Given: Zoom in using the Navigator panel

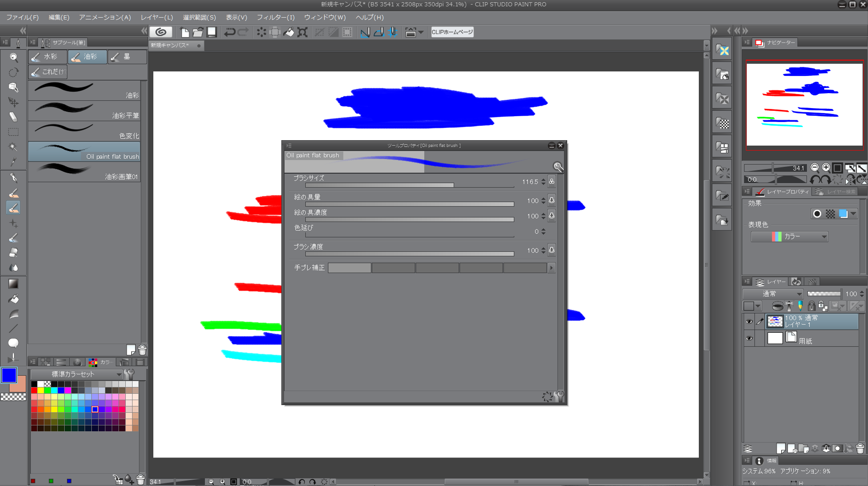Looking at the screenshot, I should click(x=826, y=168).
